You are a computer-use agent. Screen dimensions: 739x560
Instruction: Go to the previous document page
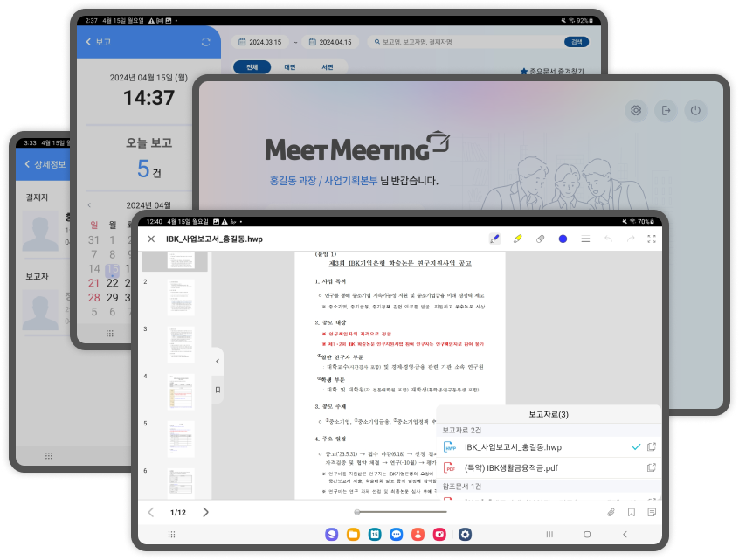[x=151, y=513]
